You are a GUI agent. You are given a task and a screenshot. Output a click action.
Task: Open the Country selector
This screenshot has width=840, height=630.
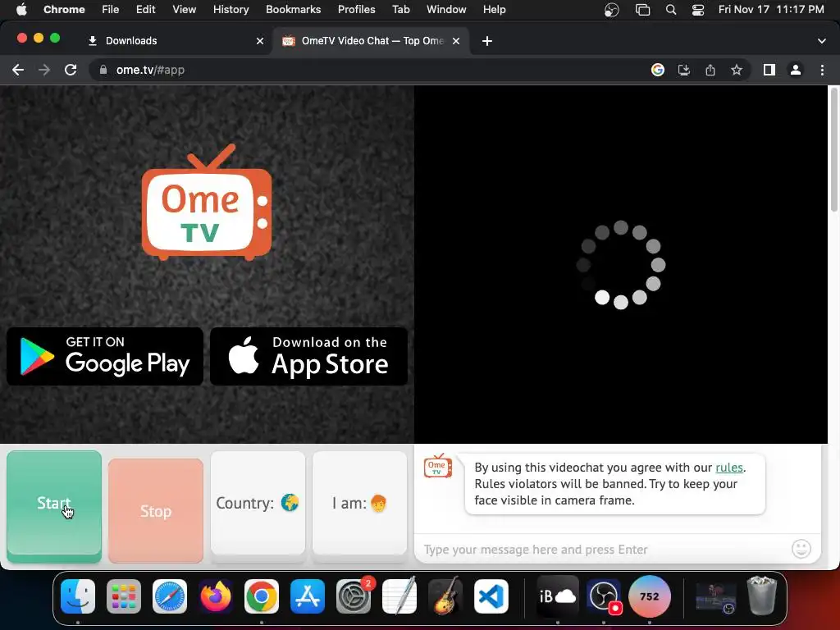coord(258,503)
